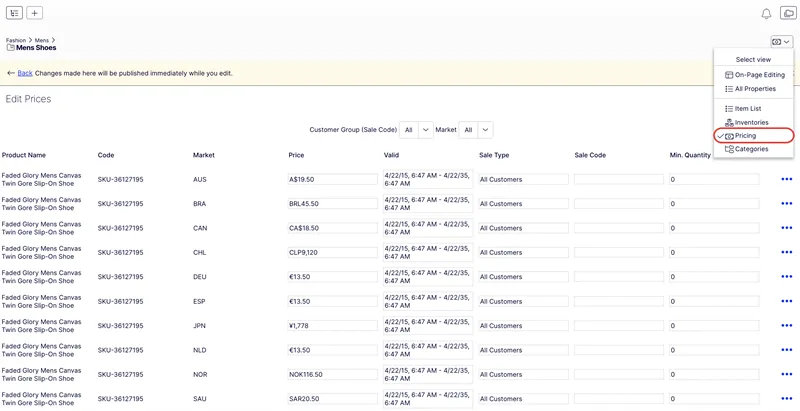The width and height of the screenshot is (800, 411).
Task: Open row options for CAN price
Action: click(786, 228)
